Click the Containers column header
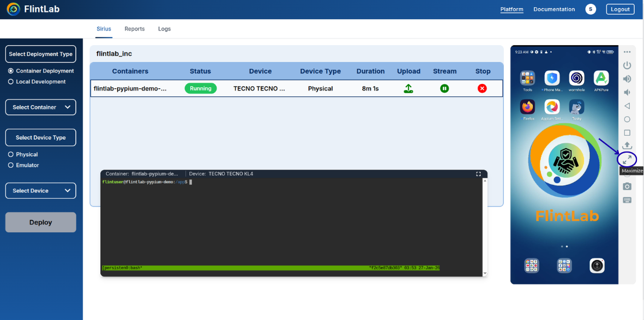This screenshot has height=320, width=644. (130, 71)
